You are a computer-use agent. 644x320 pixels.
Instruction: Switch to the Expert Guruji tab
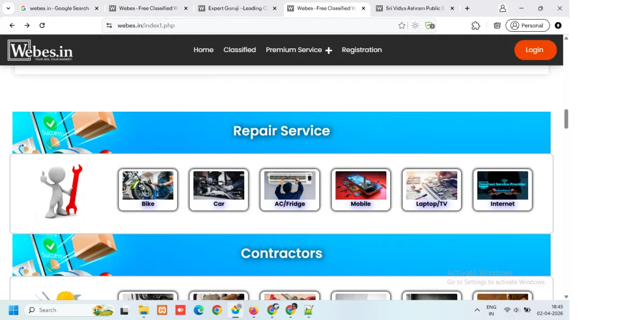click(x=238, y=9)
